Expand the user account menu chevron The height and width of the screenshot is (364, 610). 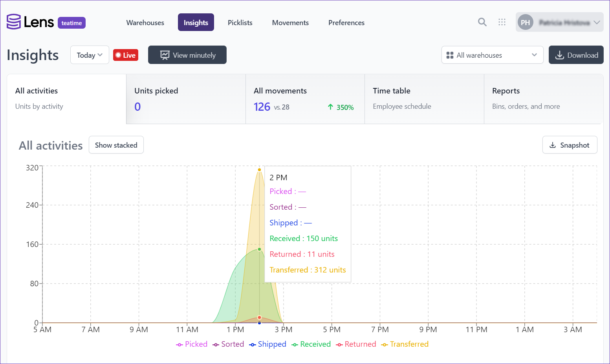tap(597, 22)
